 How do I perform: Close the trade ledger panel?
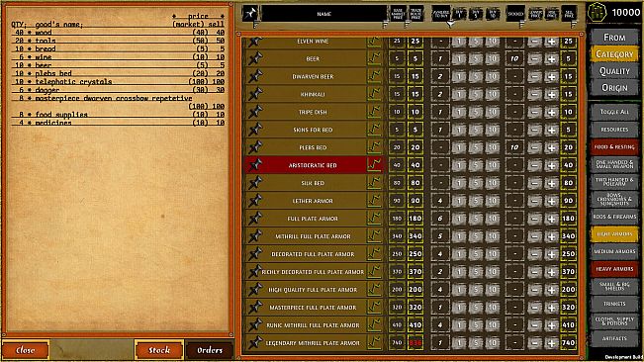pyautogui.click(x=26, y=350)
